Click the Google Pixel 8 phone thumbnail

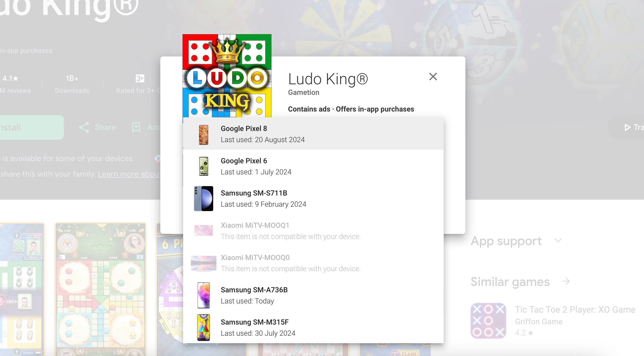(x=204, y=135)
